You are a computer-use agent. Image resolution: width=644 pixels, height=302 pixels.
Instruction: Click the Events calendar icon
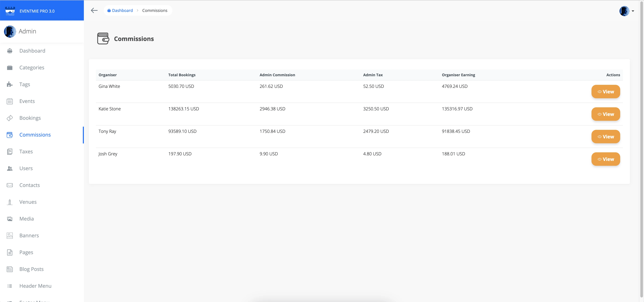(10, 101)
